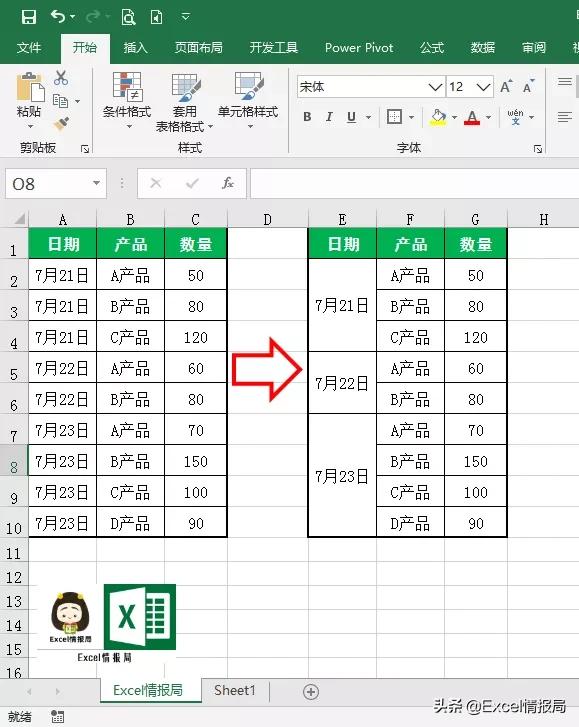
Task: Select the Excel情报局 sheet tab
Action: click(x=148, y=690)
